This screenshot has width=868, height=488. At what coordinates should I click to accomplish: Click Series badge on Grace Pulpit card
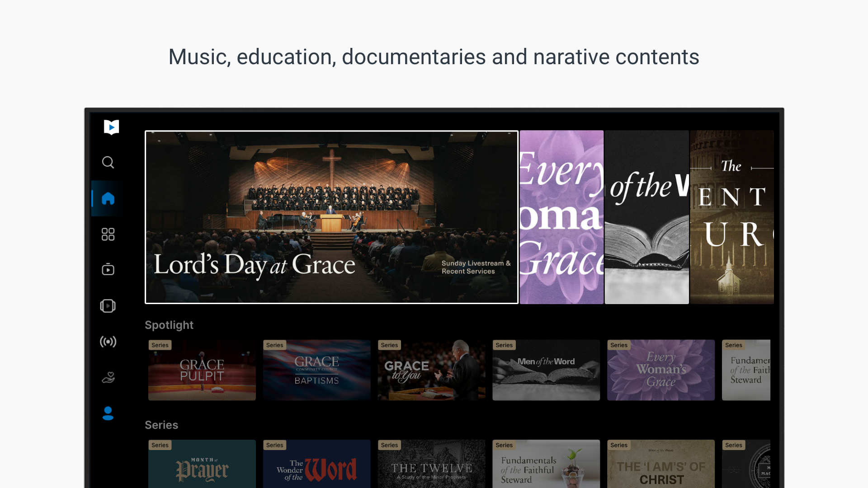[x=160, y=345]
